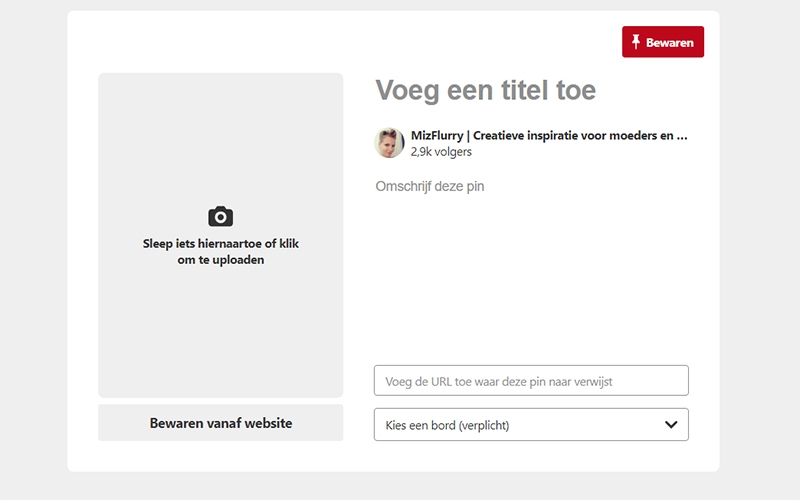
Task: Click the destination URL input field
Action: 531,381
